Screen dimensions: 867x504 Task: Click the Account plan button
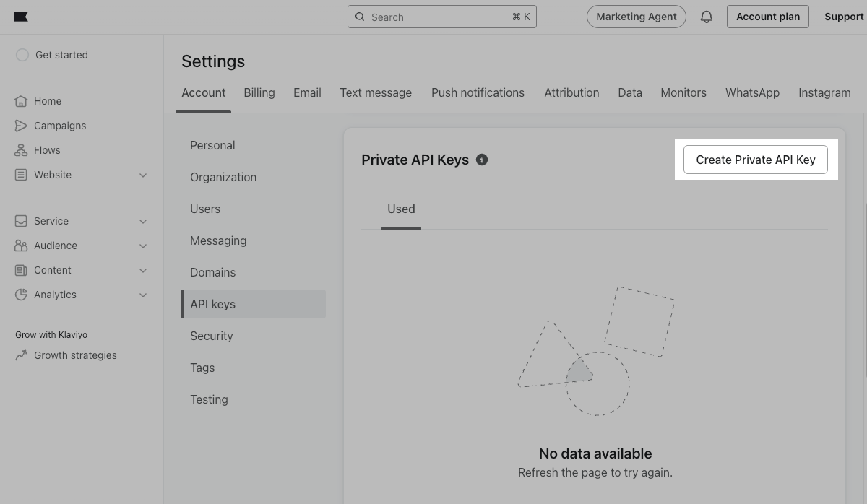click(x=768, y=17)
